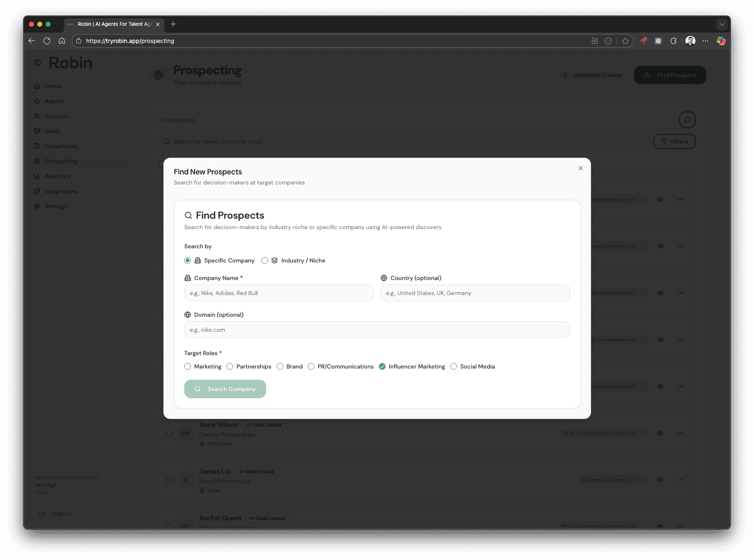Select the Specific Company radio option

188,260
